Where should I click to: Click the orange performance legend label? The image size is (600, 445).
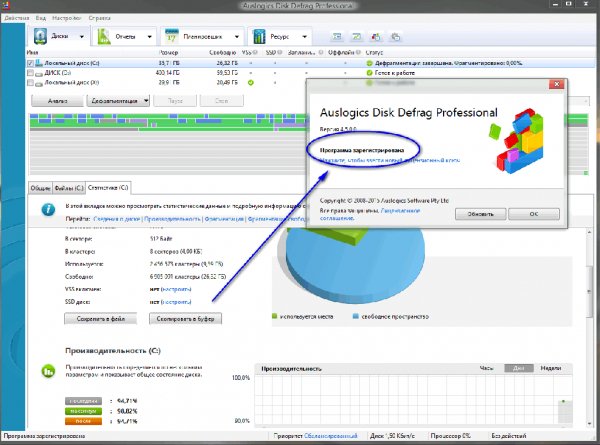pyautogui.click(x=83, y=421)
